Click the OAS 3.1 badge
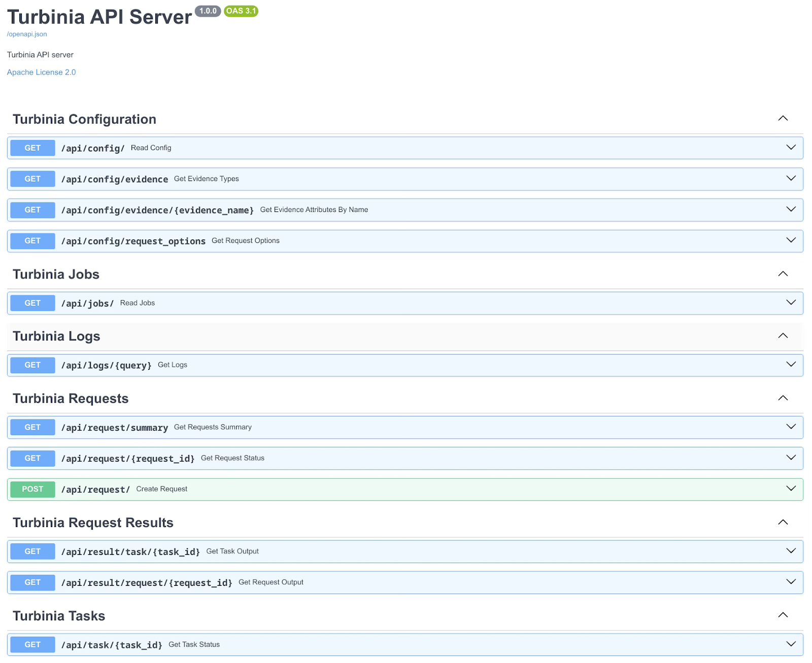Screen dimensions: 812x663 [241, 11]
